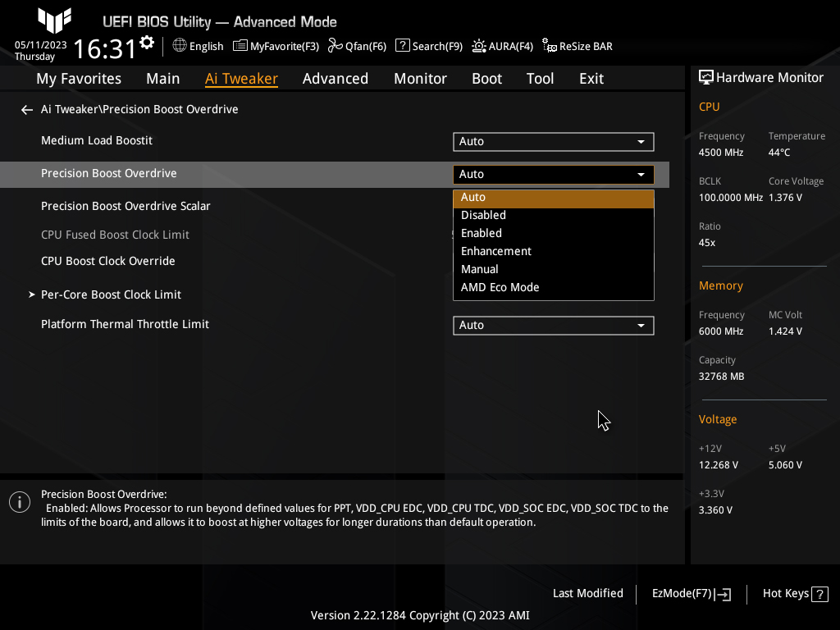Click the 100.0000 MHz BCLK value
840x630 pixels.
(x=731, y=198)
